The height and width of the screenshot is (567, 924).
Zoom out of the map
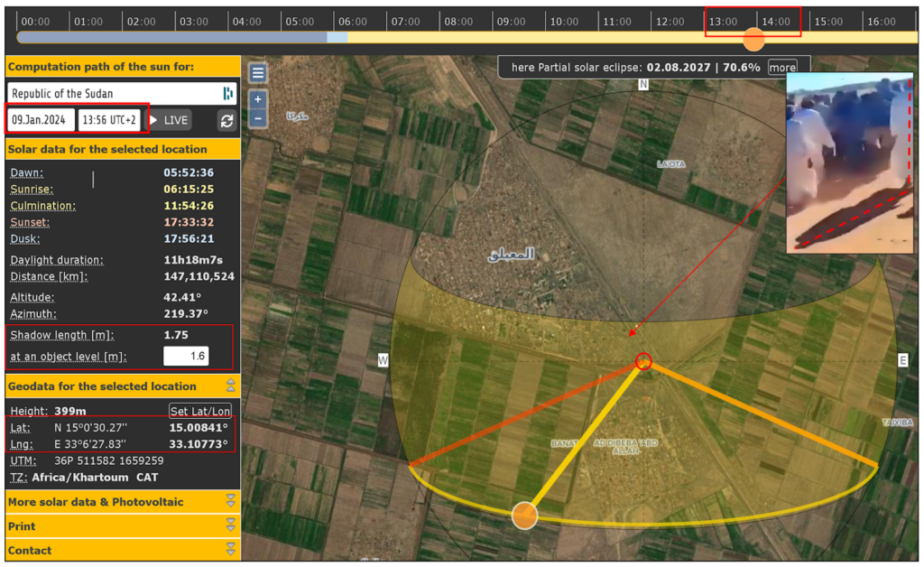[x=258, y=118]
